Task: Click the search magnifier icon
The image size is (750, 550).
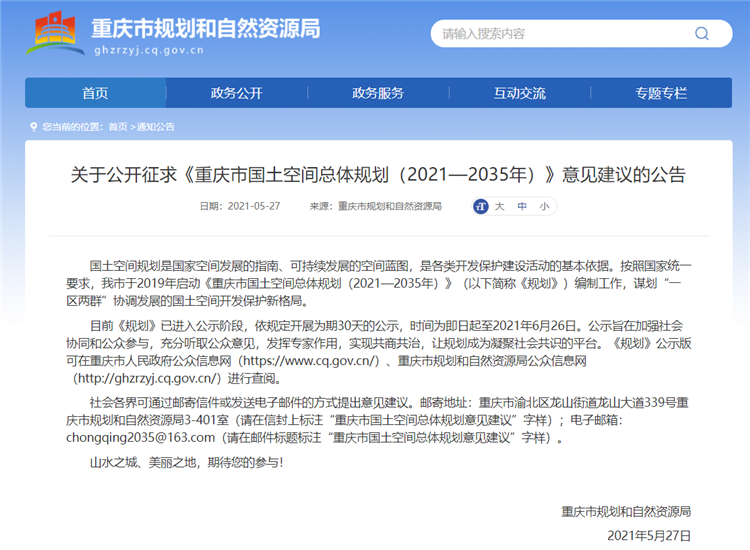Action: [x=702, y=33]
